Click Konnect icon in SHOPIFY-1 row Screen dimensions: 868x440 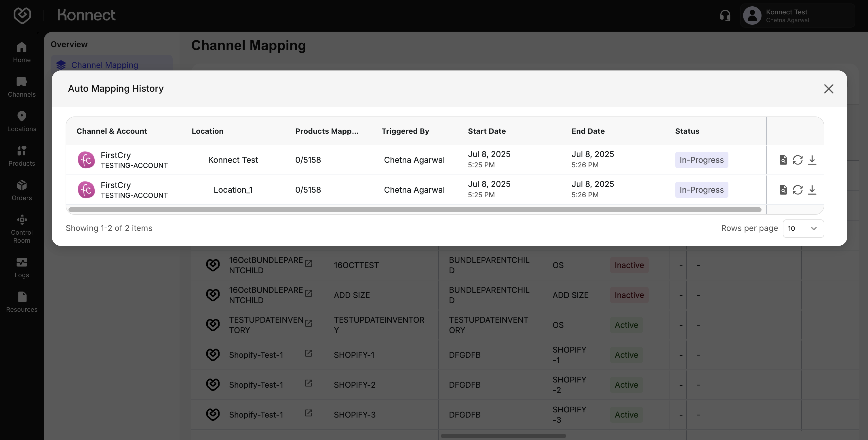click(x=213, y=355)
